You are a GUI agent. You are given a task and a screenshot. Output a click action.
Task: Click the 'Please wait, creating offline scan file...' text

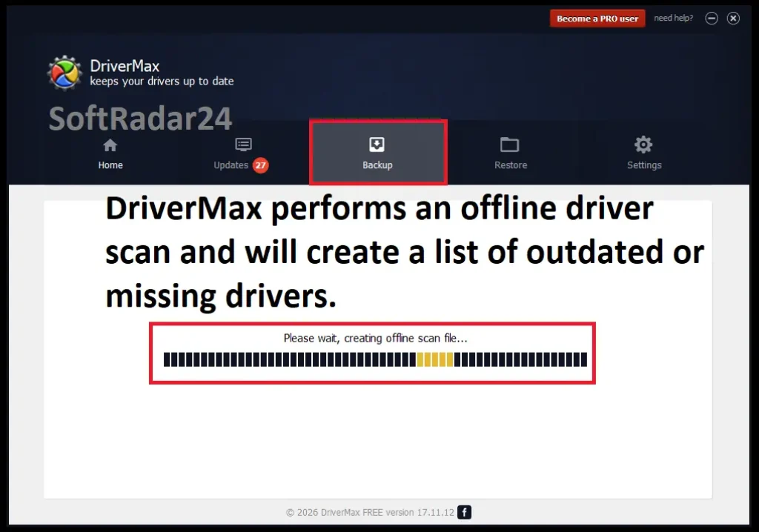(375, 338)
